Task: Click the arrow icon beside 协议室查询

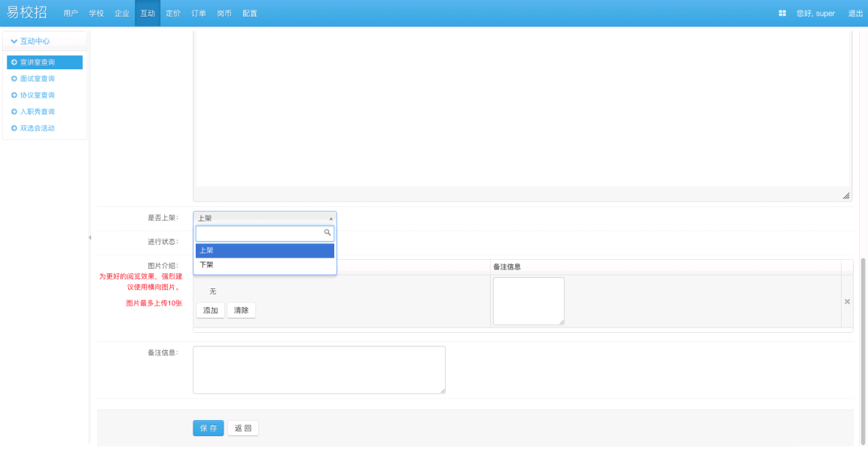Action: 14,96
